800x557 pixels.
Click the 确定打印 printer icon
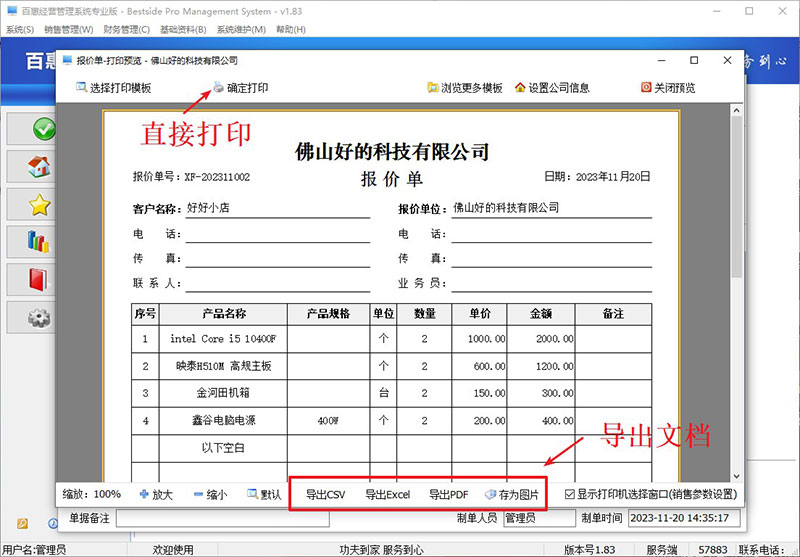tap(218, 88)
